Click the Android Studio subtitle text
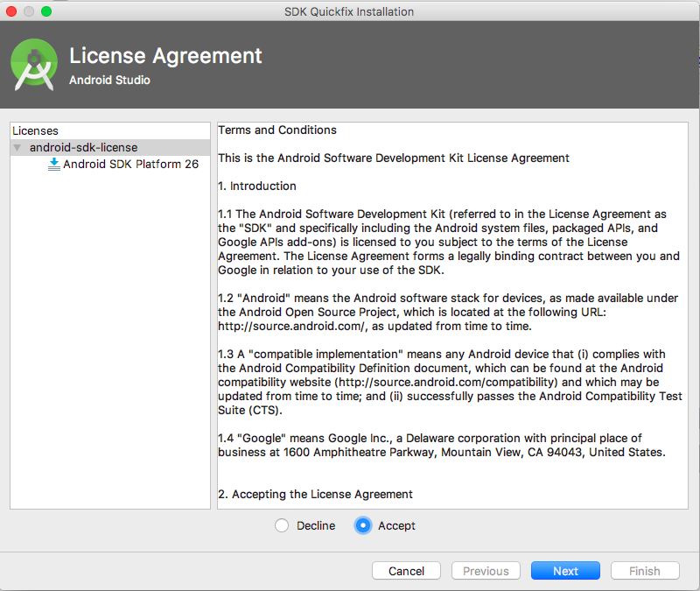The width and height of the screenshot is (700, 591). point(110,80)
